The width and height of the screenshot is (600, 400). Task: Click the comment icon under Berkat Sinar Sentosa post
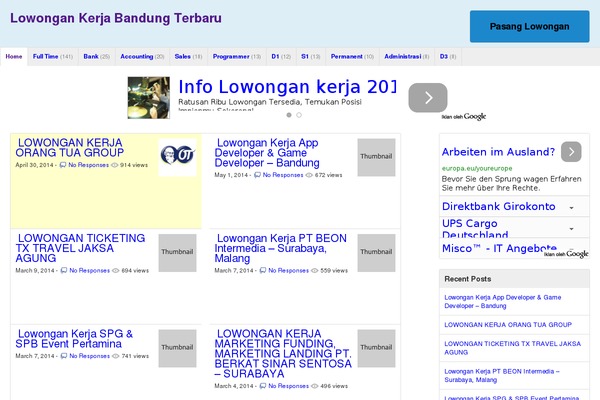(263, 386)
